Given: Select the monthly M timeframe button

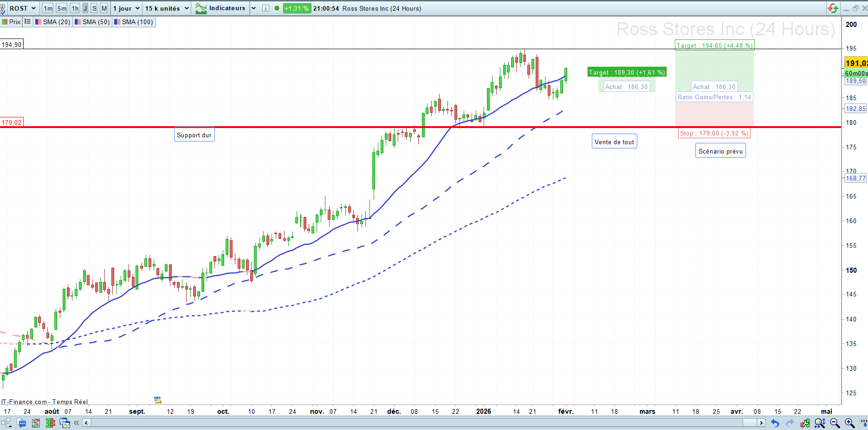Looking at the screenshot, I should (104, 8).
